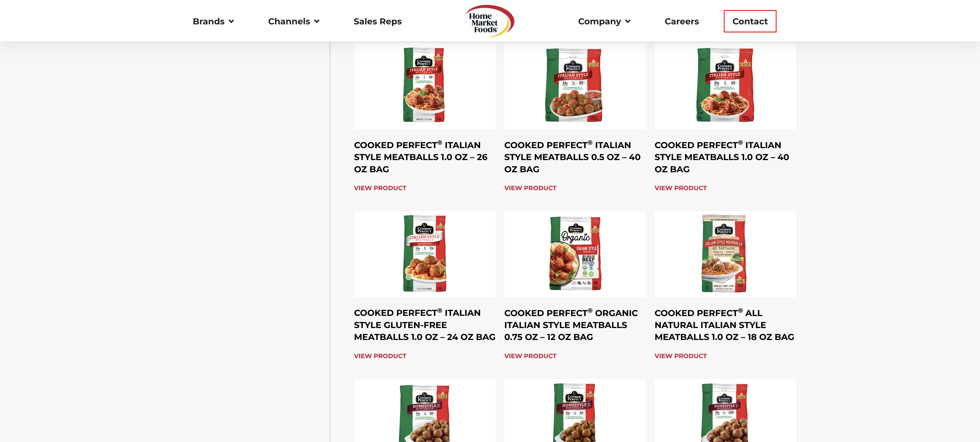This screenshot has height=442, width=980.
Task: Click the Contact button
Action: (749, 21)
